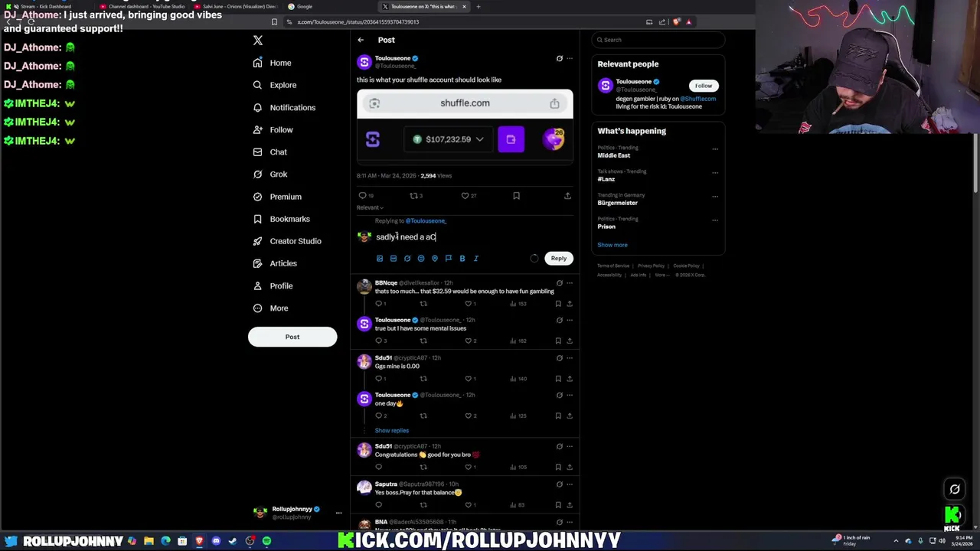This screenshot has height=551, width=980.
Task: Toggle bold formatting in reply
Action: tap(462, 259)
